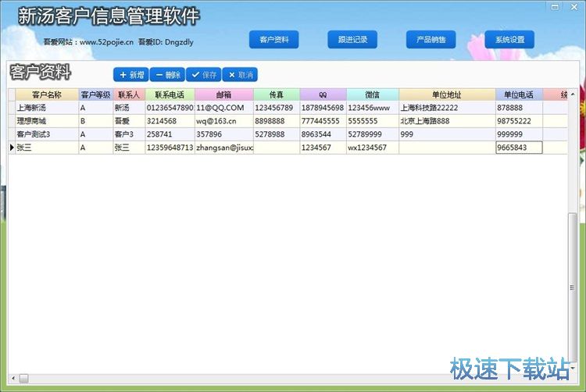
Task: Select the current-row arrow indicator beside 张三
Action: pyautogui.click(x=12, y=148)
